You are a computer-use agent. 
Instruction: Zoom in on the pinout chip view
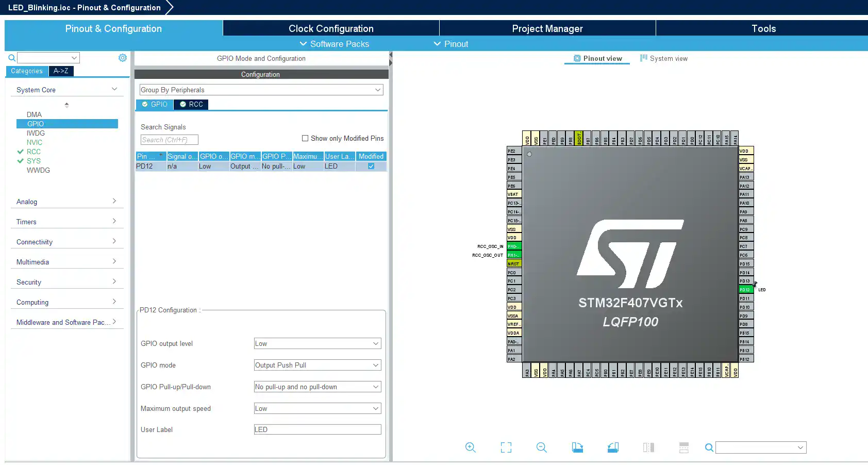[470, 447]
